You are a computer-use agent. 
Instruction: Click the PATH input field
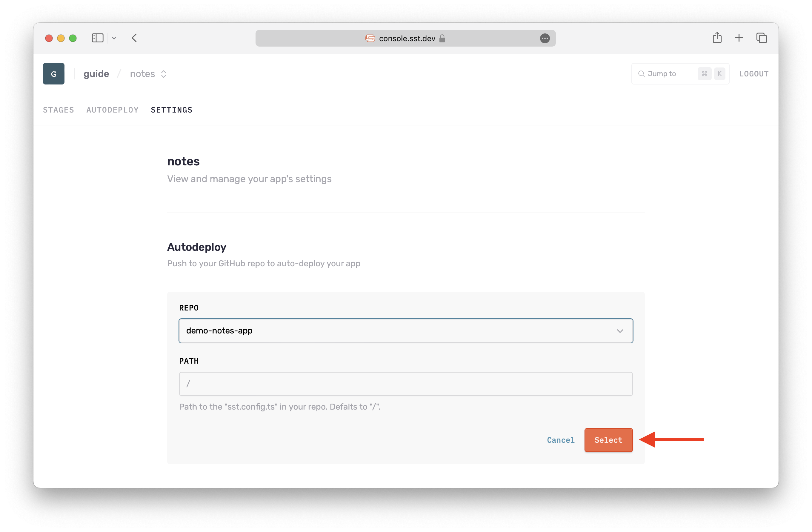pos(406,384)
